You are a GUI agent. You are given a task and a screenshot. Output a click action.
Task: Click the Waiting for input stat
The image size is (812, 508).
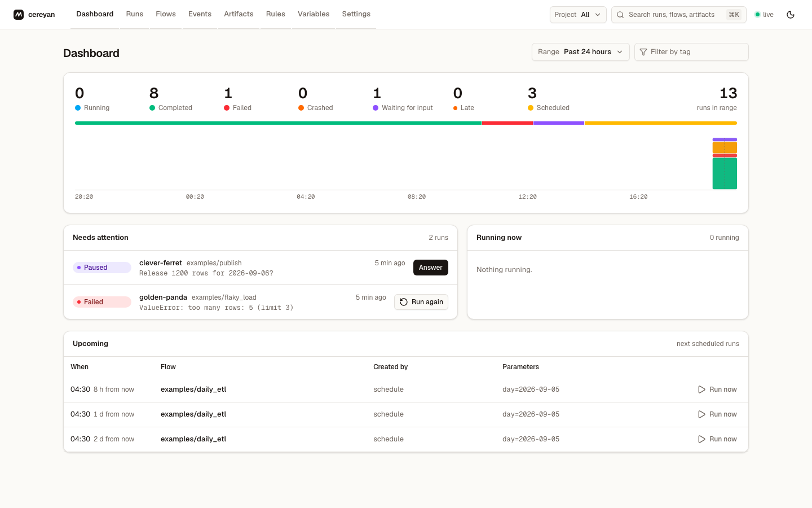pyautogui.click(x=403, y=98)
